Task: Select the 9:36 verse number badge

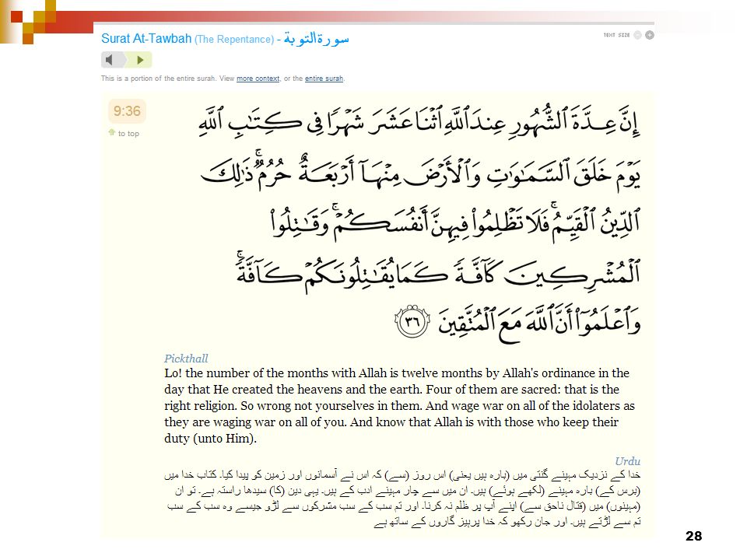Action: 127,111
